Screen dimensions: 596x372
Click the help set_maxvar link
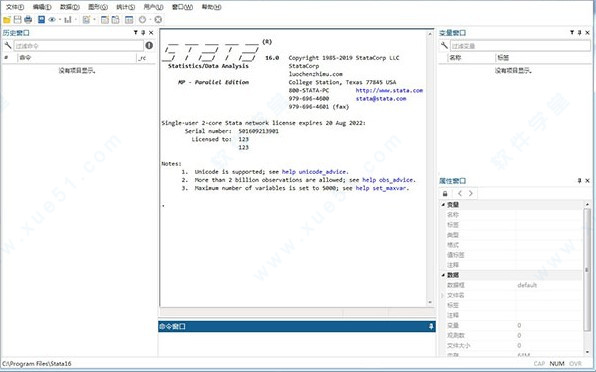(381, 188)
